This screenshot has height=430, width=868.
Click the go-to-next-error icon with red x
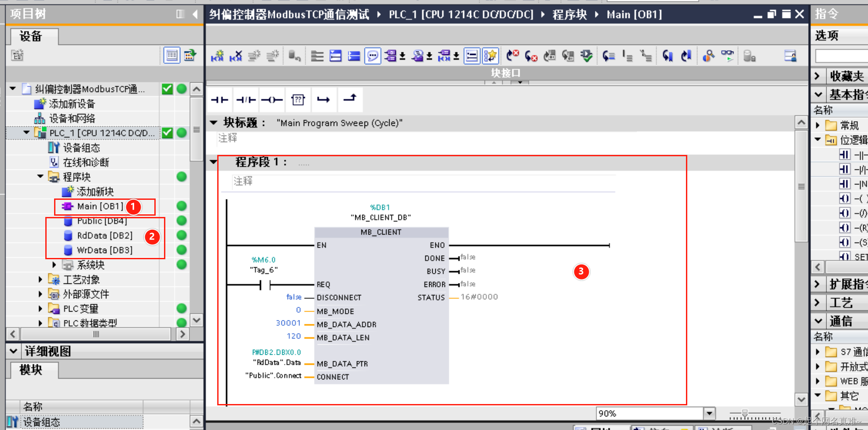click(x=531, y=56)
